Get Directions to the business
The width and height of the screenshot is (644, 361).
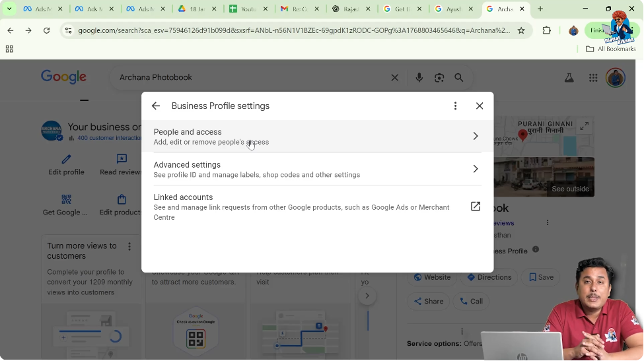pos(489,277)
